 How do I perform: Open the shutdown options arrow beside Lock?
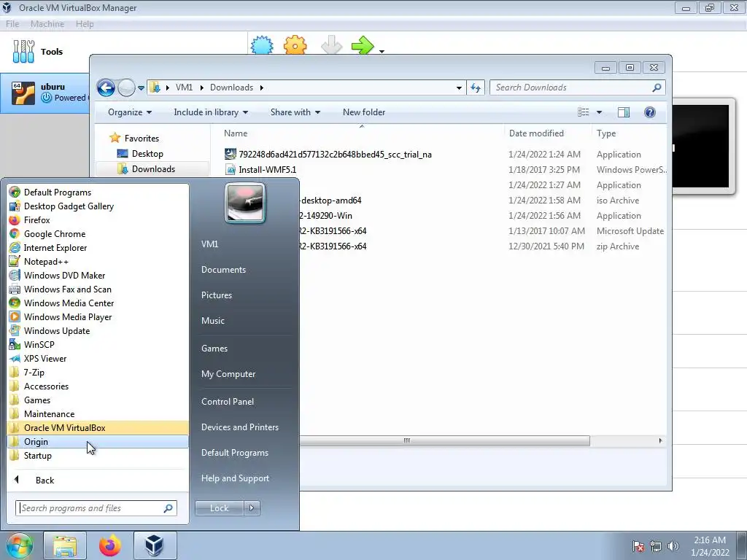tap(252, 508)
